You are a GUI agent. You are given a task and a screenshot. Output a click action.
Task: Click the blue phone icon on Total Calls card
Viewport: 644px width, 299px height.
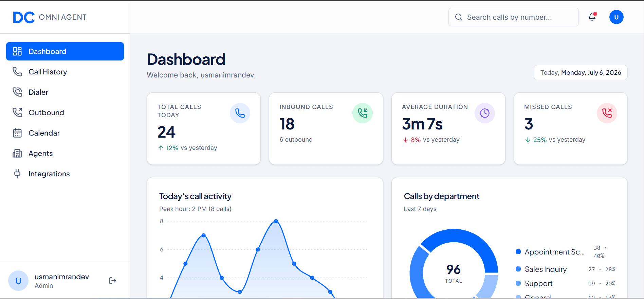click(x=240, y=113)
